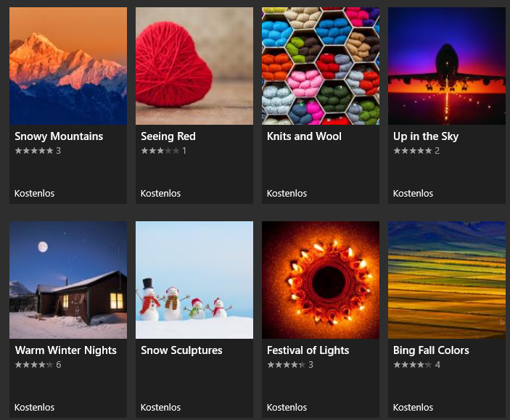
Task: Click the Knits and Wool title
Action: point(304,136)
